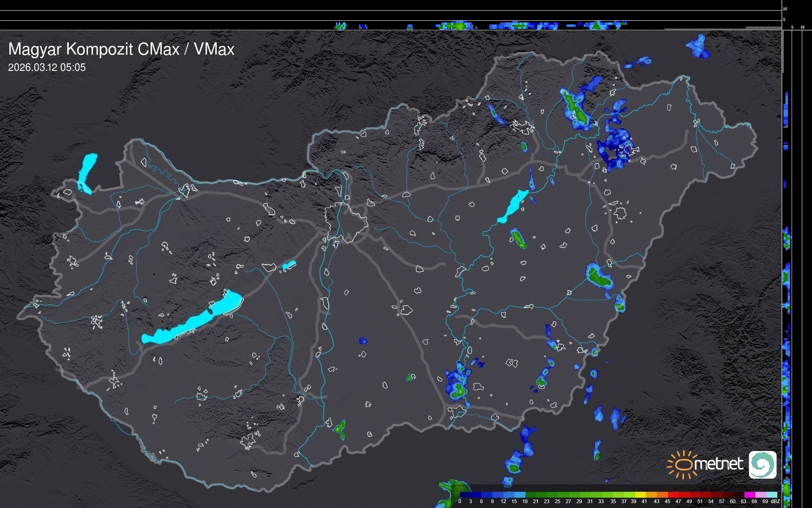The width and height of the screenshot is (812, 508).
Task: Select the magenta 63 dBZ color swatch
Action: (x=749, y=495)
